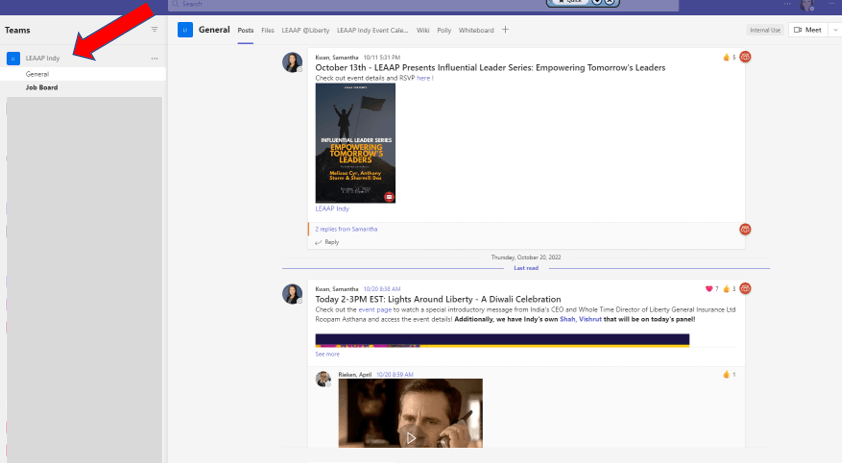
Task: Open title bar more options ellipsis
Action: 787,4
